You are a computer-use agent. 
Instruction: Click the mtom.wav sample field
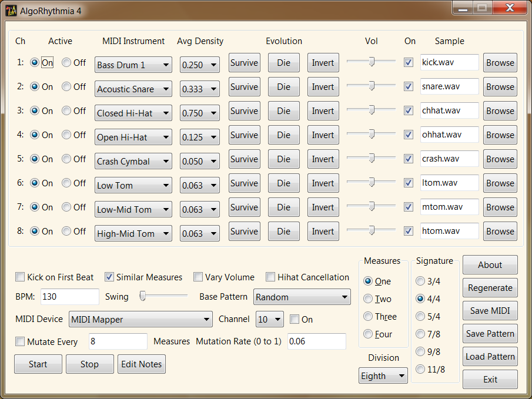point(450,207)
